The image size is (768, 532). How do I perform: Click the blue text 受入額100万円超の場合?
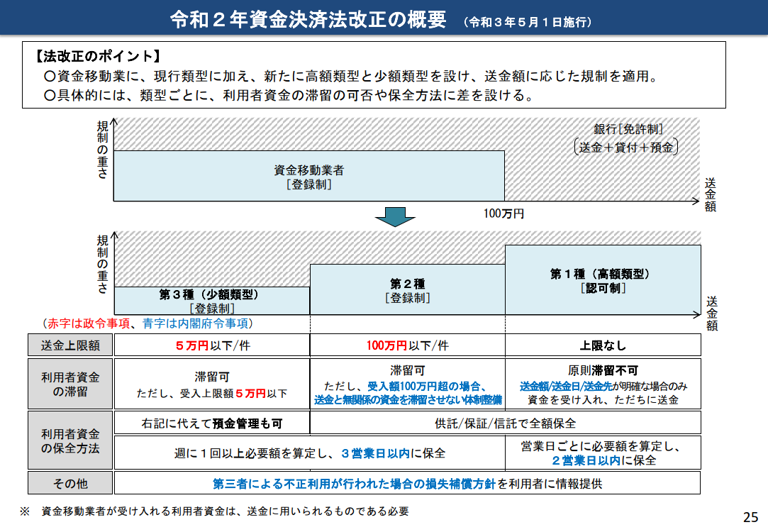click(x=423, y=387)
